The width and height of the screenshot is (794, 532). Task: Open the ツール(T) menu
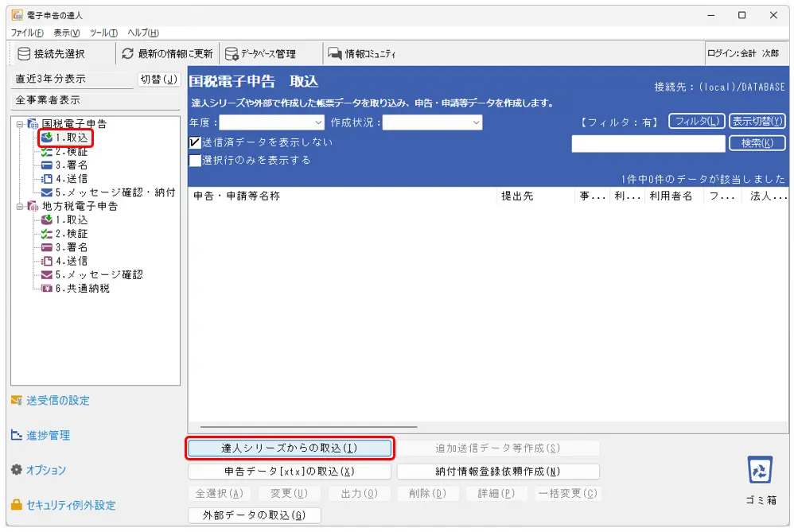103,33
